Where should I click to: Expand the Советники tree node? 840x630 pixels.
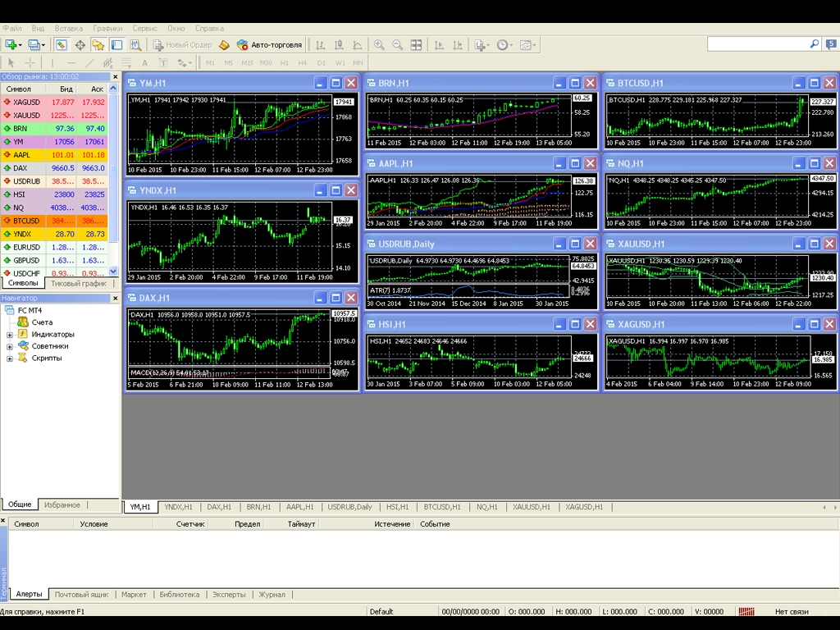(10, 346)
